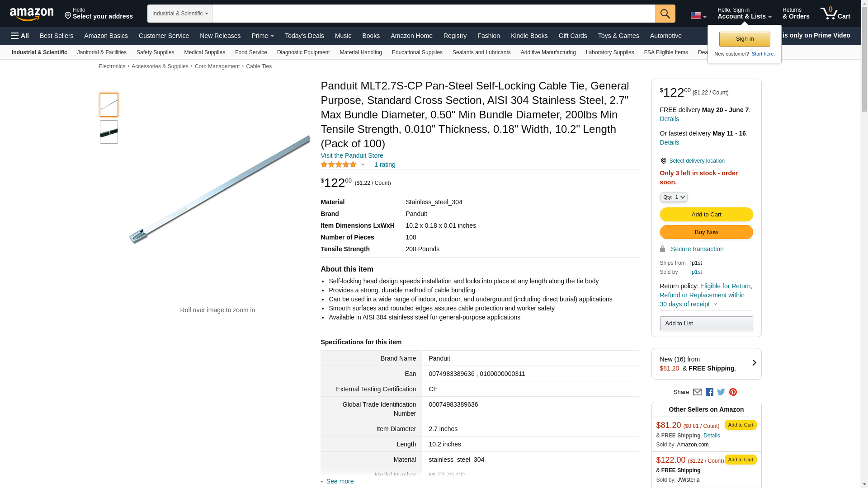
Task: Open the All hamburger menu
Action: [20, 36]
